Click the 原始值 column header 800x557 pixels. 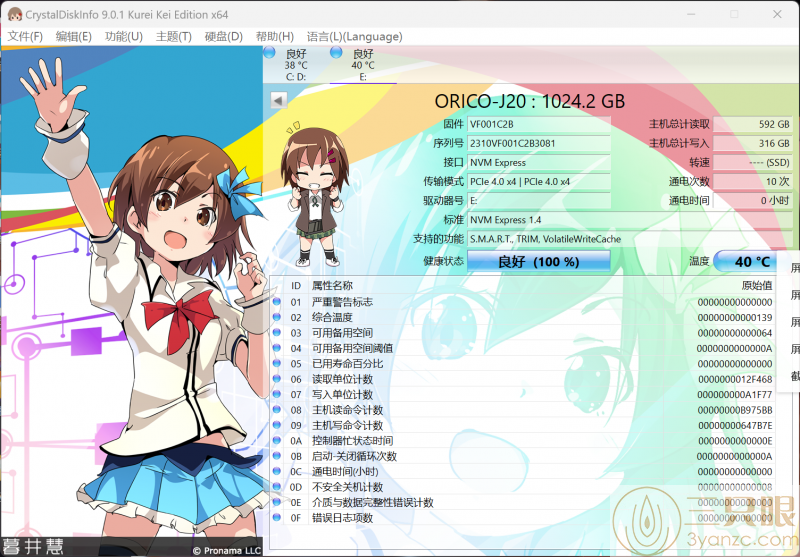tap(757, 286)
